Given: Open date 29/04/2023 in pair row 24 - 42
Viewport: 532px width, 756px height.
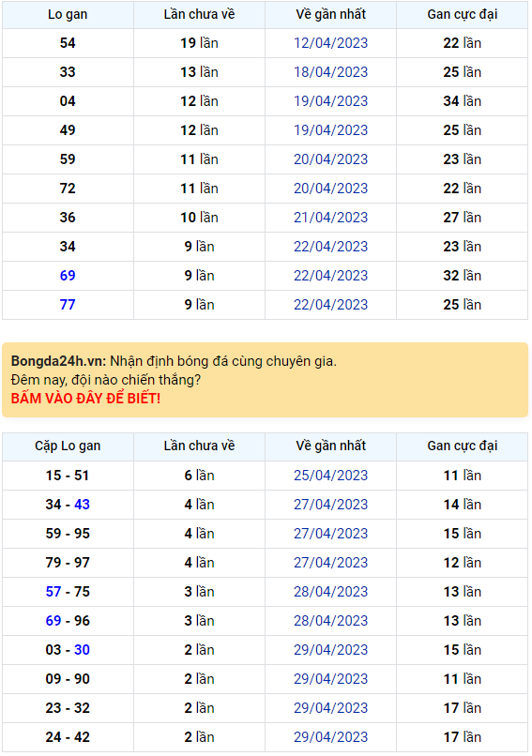Looking at the screenshot, I should [x=331, y=736].
